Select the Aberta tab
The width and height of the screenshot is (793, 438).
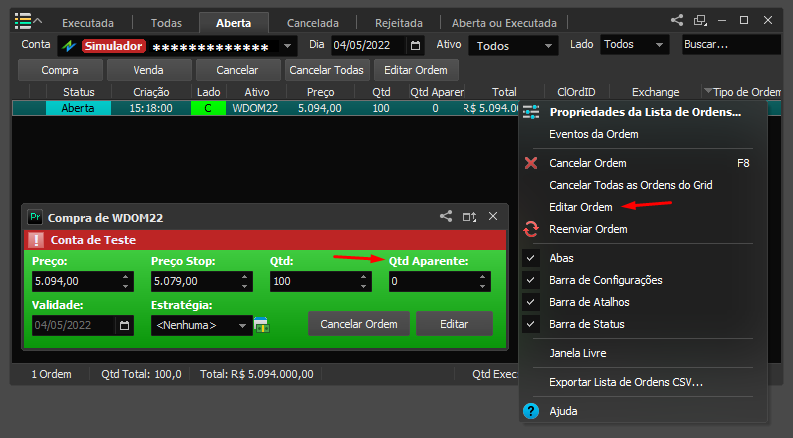point(234,23)
